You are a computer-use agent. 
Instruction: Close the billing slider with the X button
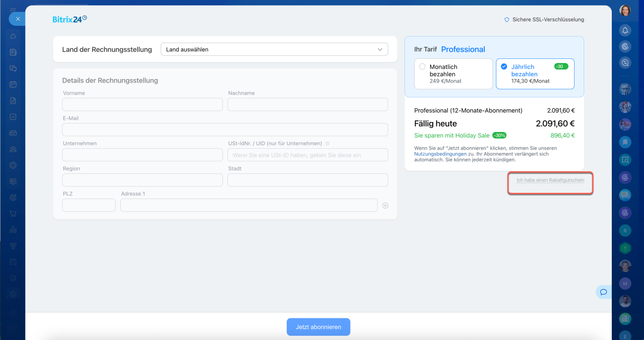18,19
